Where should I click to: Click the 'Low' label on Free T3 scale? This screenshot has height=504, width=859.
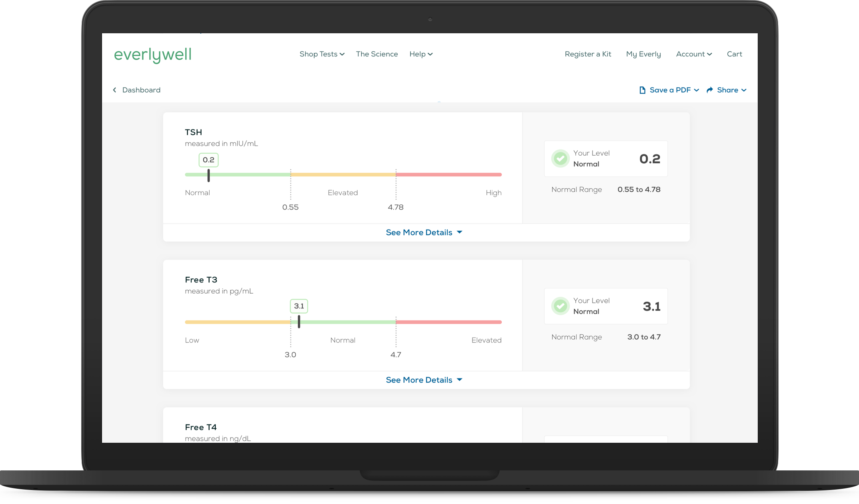click(192, 340)
